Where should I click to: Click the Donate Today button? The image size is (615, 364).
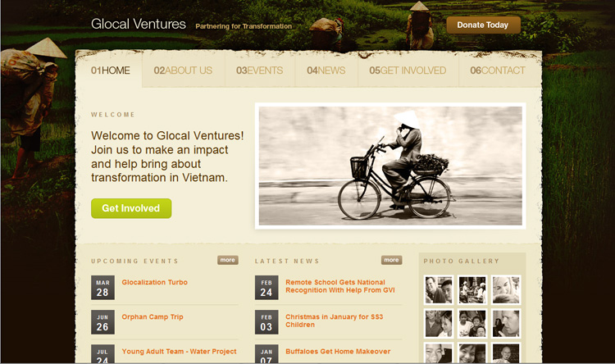483,25
